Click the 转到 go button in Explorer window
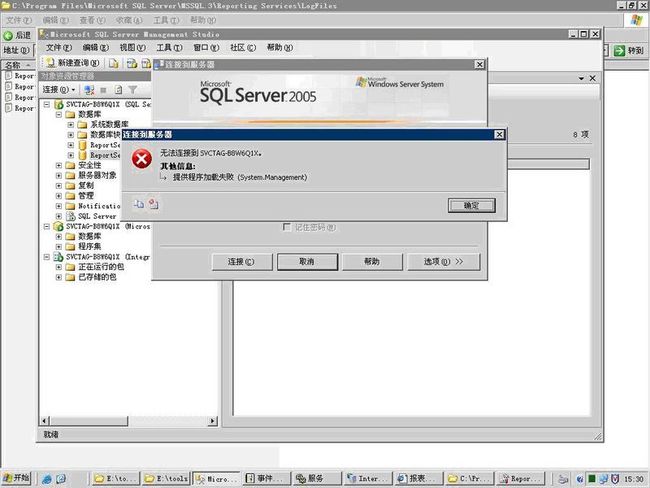650x488 pixels. coord(628,51)
